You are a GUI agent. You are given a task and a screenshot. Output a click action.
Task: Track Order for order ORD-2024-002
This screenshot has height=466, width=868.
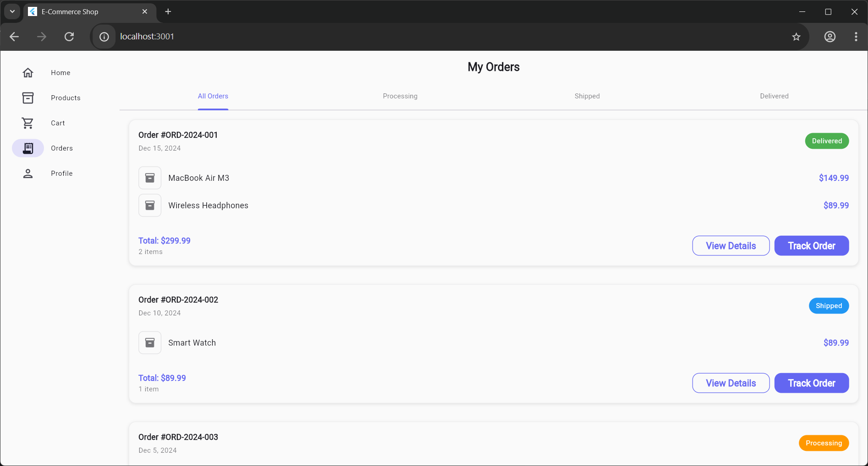pos(811,383)
